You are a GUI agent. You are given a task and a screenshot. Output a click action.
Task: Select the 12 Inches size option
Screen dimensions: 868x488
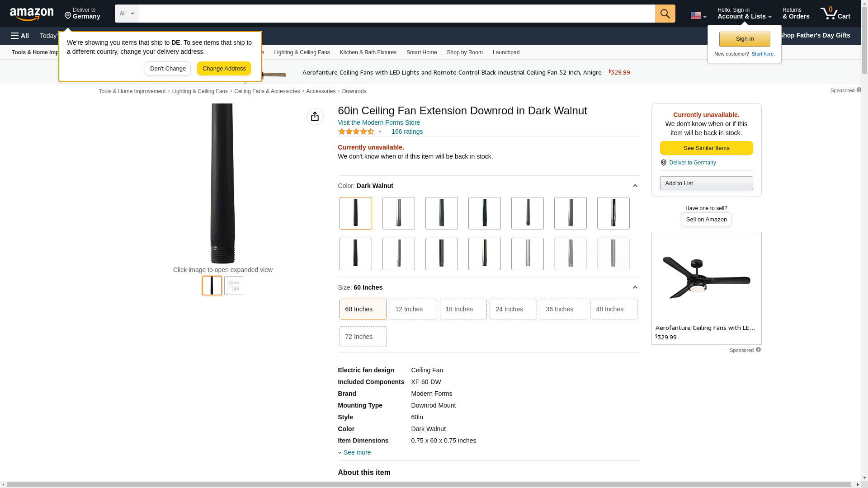[x=413, y=309]
